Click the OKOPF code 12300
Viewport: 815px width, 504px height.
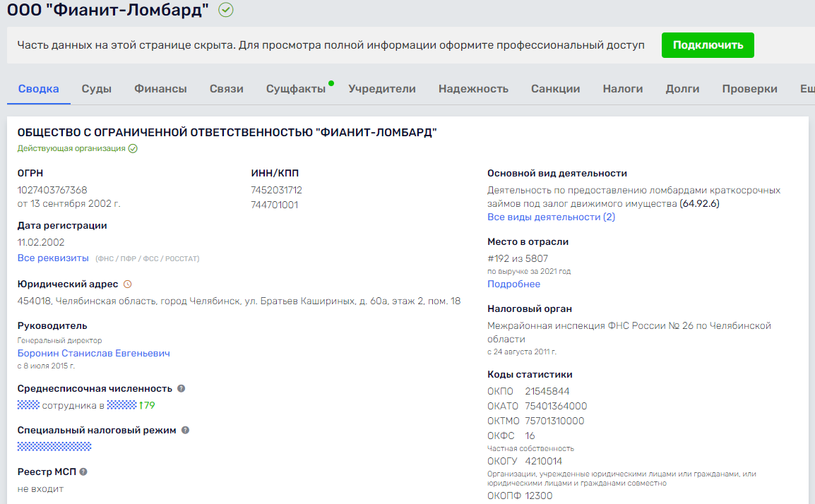pyautogui.click(x=538, y=496)
